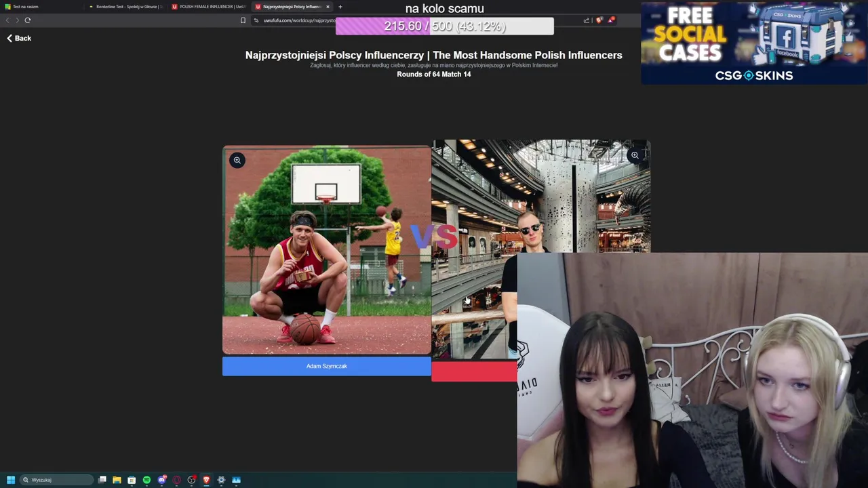Open a new browser tab with plus
Image resolution: width=868 pixels, height=488 pixels.
[340, 7]
